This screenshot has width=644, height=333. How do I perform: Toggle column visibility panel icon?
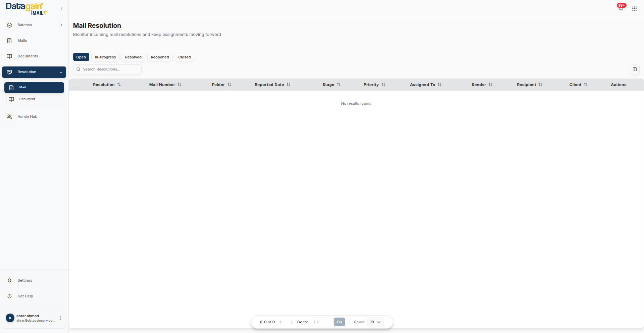[x=635, y=69]
